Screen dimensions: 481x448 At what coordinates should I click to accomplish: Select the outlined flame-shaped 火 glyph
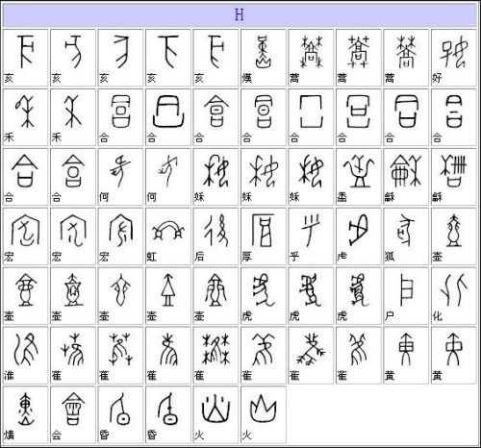[264, 409]
